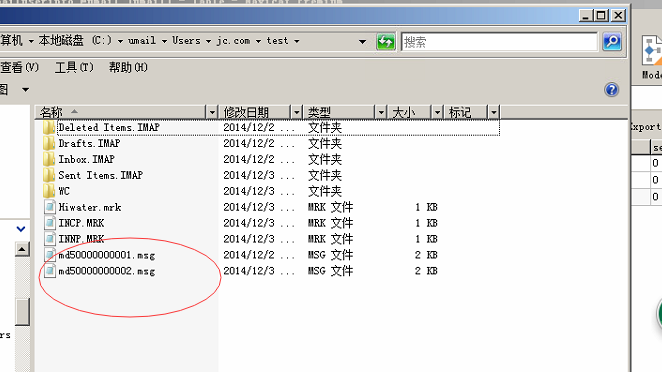Select the Sent Items.IMAP name text
Screen dimensions: 662x372
pos(100,175)
